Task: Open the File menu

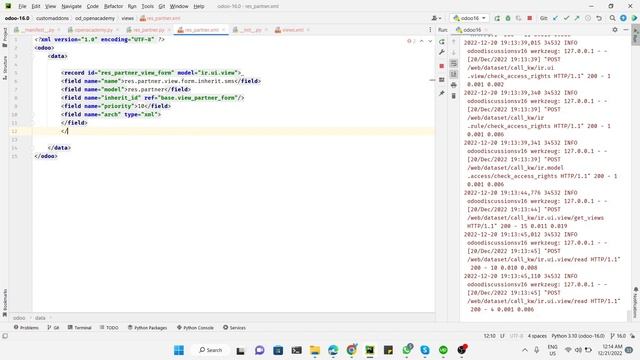Action: [22, 7]
